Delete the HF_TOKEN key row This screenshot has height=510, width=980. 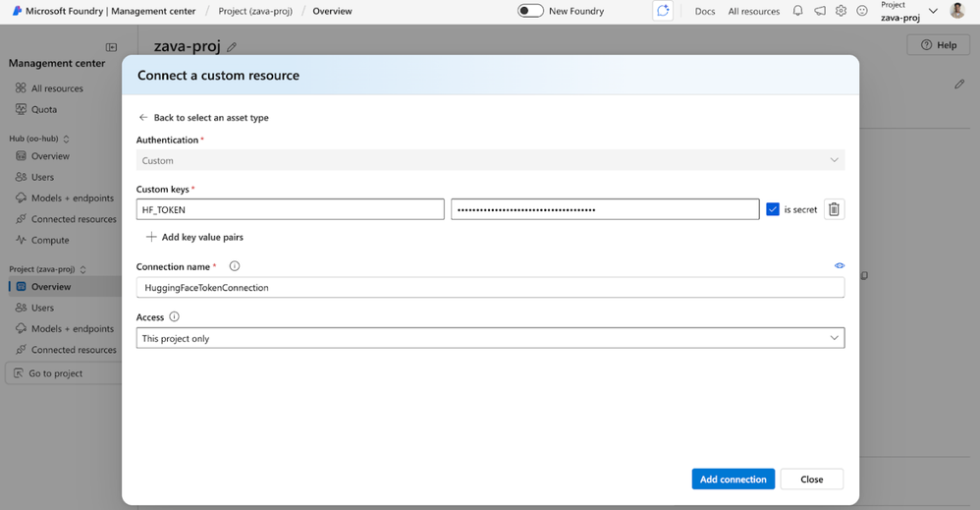pyautogui.click(x=834, y=209)
